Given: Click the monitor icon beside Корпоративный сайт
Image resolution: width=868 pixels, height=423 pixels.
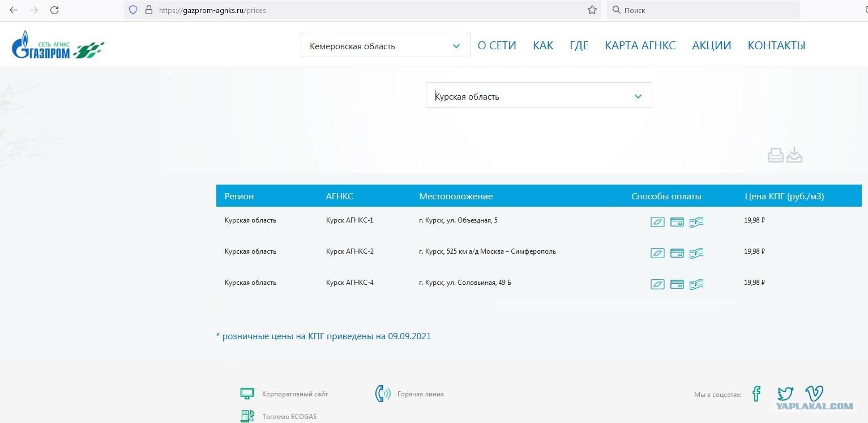Looking at the screenshot, I should pos(247,394).
